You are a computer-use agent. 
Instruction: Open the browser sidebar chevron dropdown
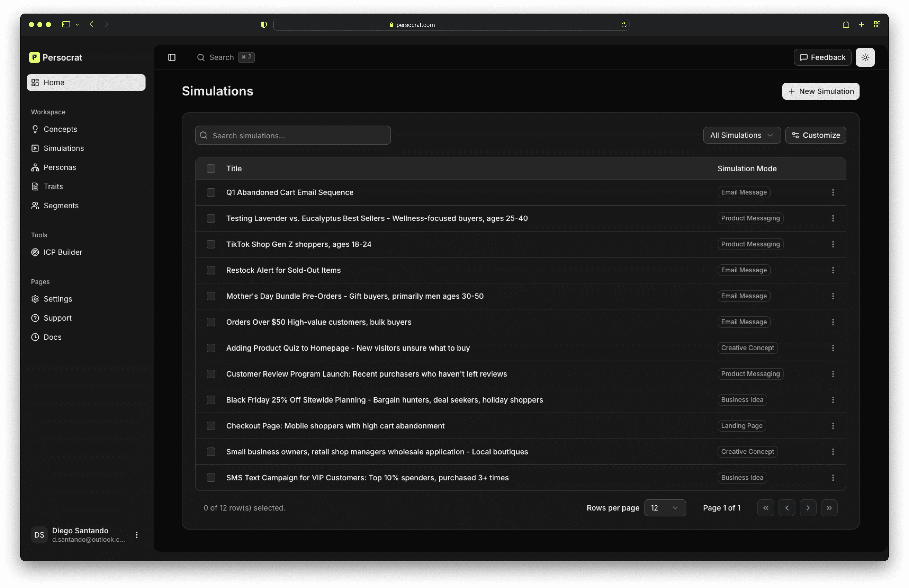(x=77, y=24)
